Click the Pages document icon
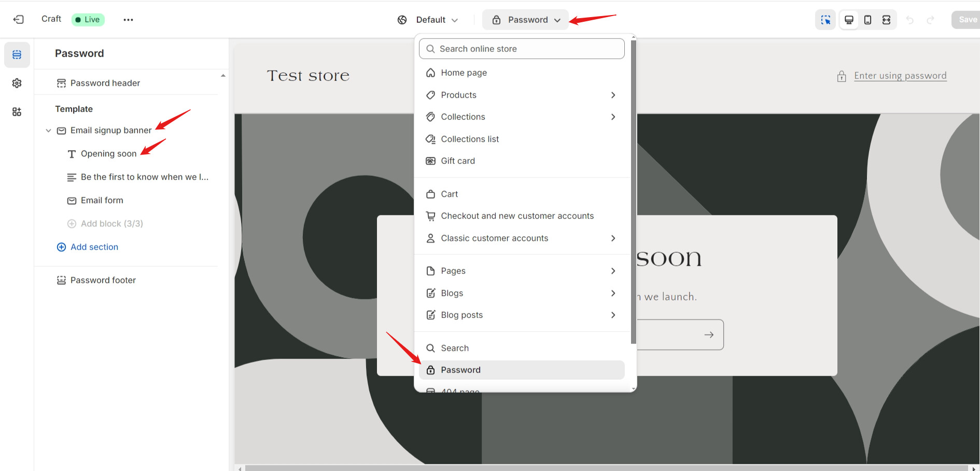980x471 pixels. coord(430,271)
